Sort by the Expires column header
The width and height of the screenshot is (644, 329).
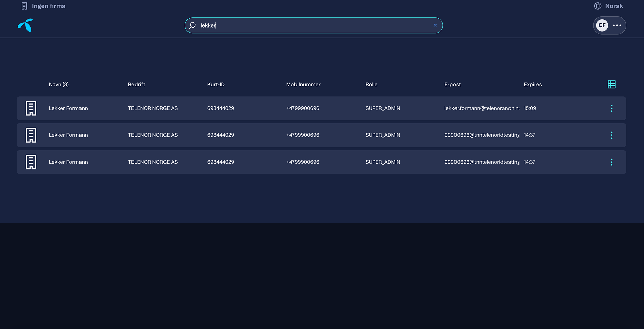[533, 84]
